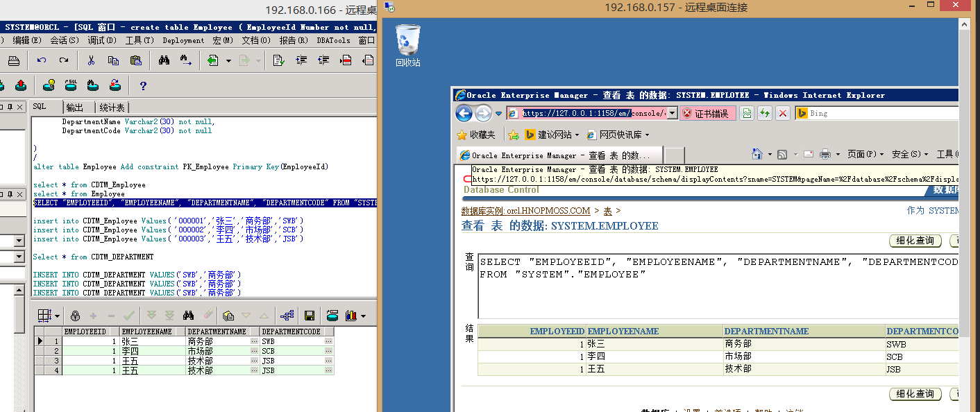Click the comment selection icon
The height and width of the screenshot is (412, 980).
click(x=346, y=60)
